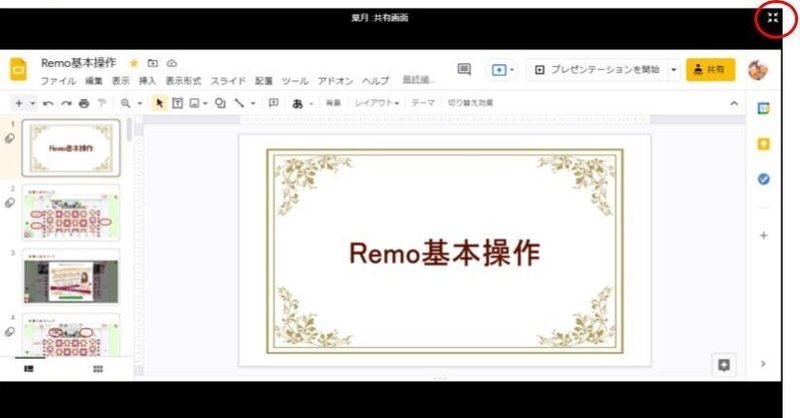Hide the menus with up chevron
800x418 pixels.
click(x=734, y=103)
